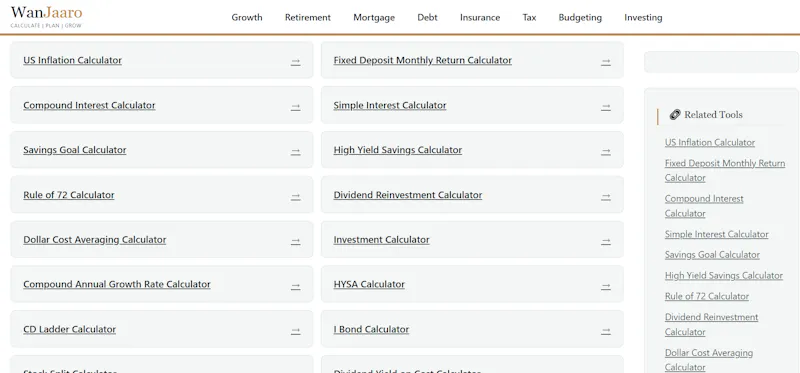Click the arrow on I Bond Calculator card
Viewport: 800px width, 373px height.
[606, 331]
